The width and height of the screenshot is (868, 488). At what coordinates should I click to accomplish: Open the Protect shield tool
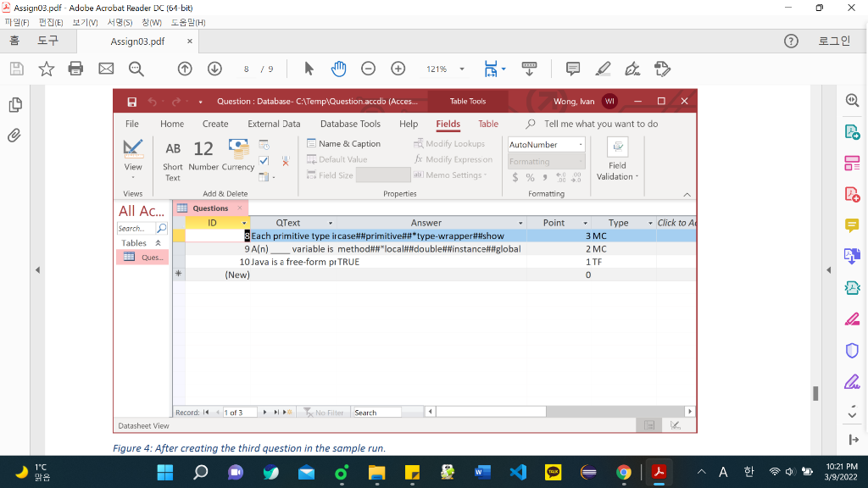[x=853, y=350]
